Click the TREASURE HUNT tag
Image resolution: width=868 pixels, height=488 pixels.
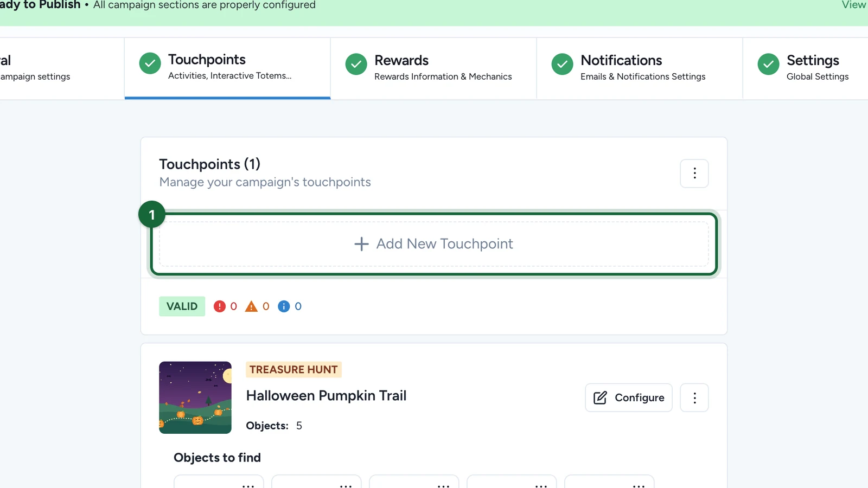(293, 369)
